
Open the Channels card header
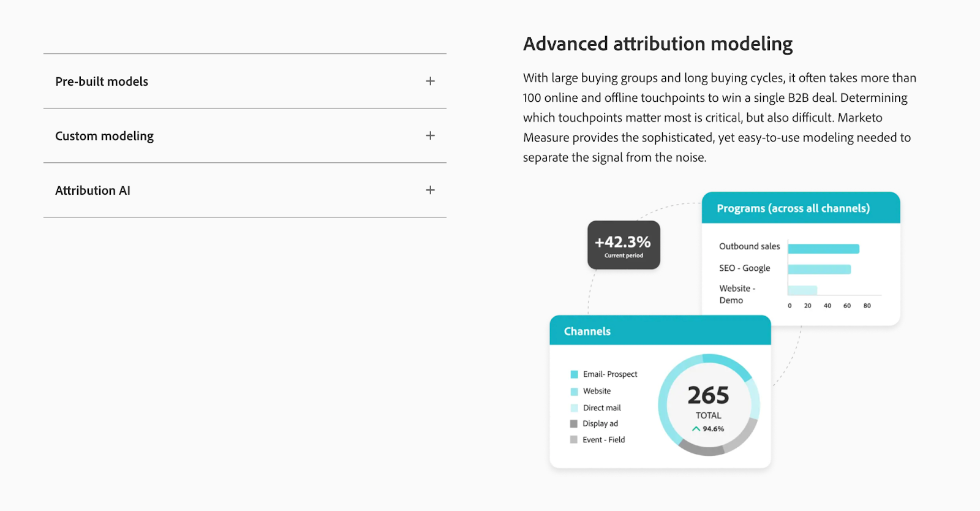(586, 330)
